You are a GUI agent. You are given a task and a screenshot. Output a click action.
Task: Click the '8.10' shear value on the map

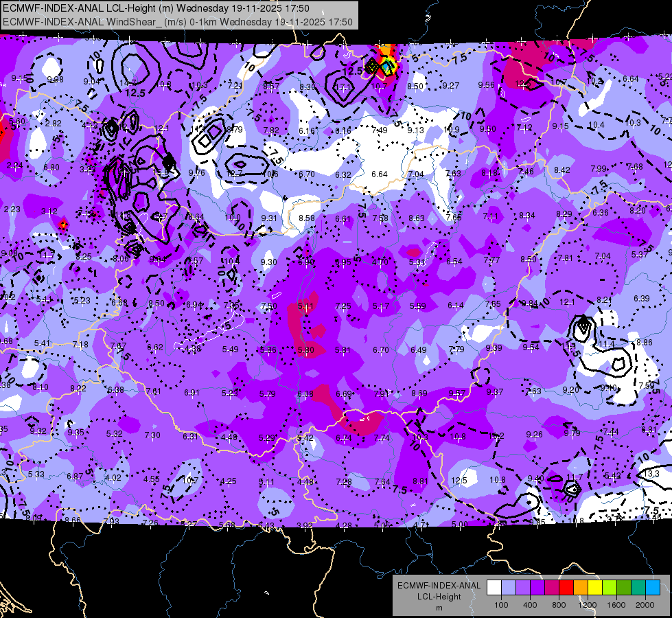(40, 387)
